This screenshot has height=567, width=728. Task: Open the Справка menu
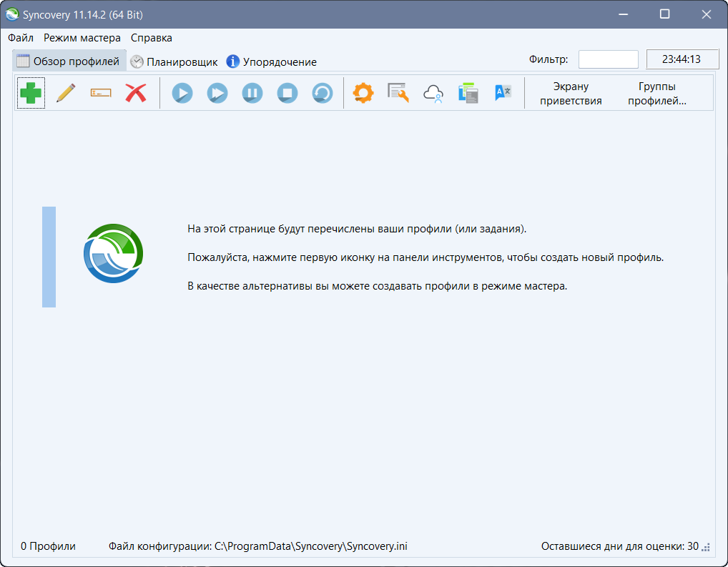(152, 38)
